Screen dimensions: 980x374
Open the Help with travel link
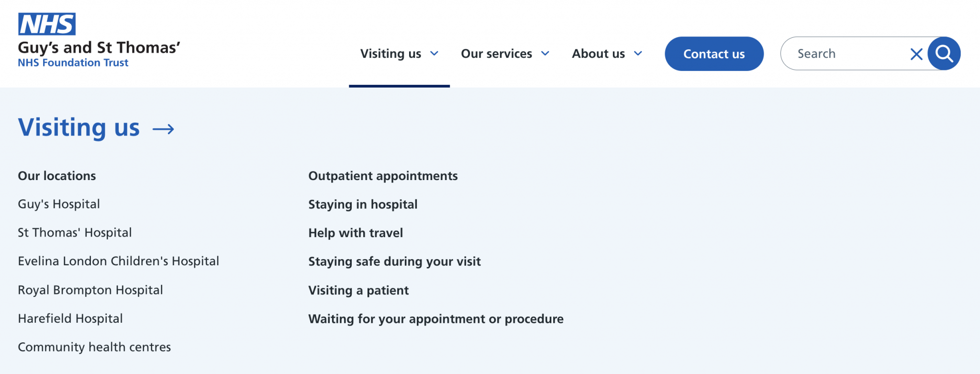click(356, 233)
